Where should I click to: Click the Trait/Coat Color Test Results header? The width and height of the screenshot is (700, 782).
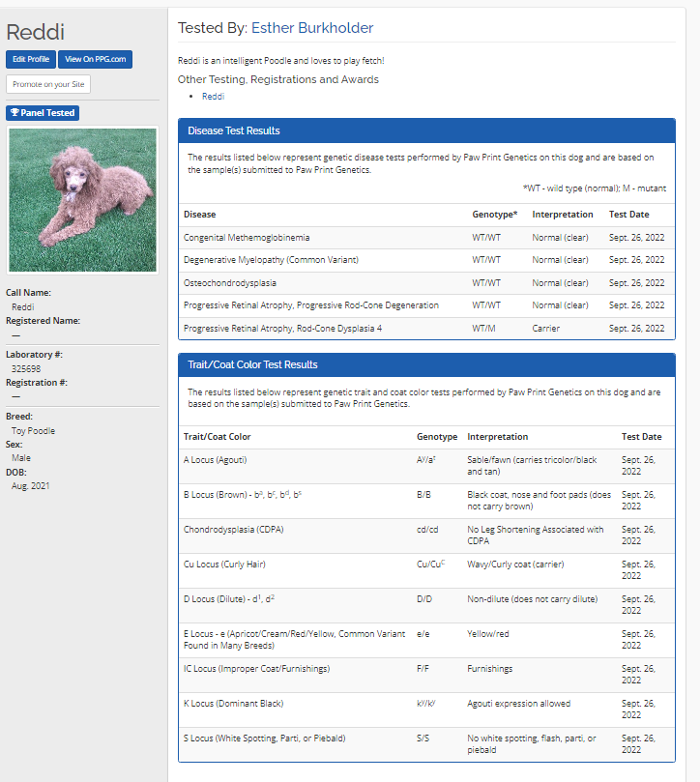tap(426, 364)
